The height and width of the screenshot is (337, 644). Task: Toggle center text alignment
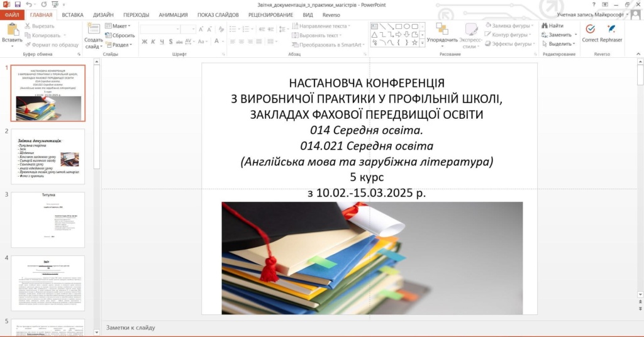(241, 41)
